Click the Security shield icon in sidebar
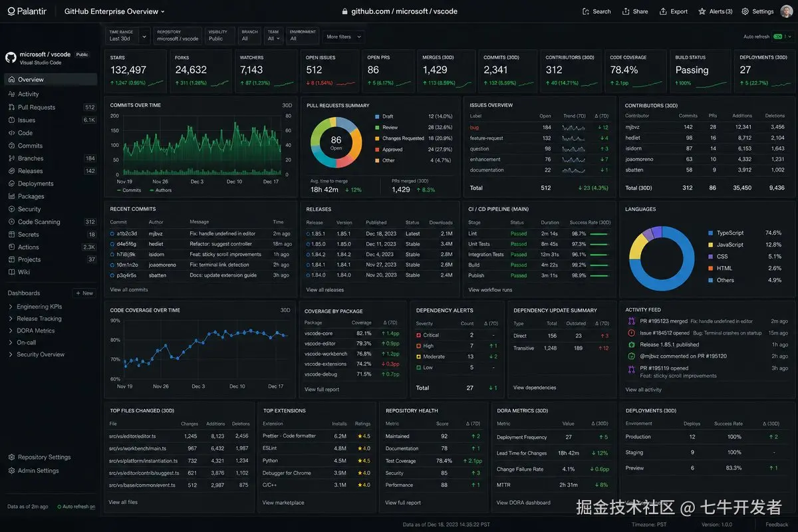Screen dimensions: 798x532 pyautogui.click(x=11, y=209)
